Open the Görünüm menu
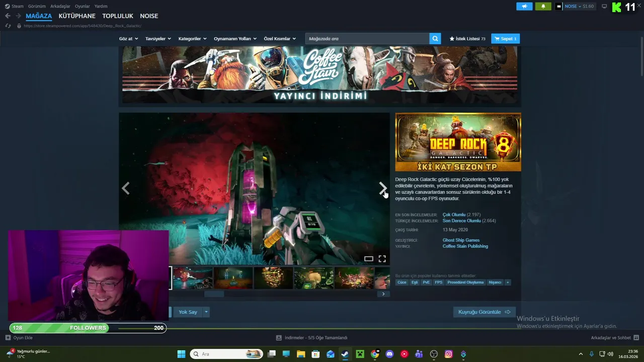644x362 pixels. [x=37, y=7]
